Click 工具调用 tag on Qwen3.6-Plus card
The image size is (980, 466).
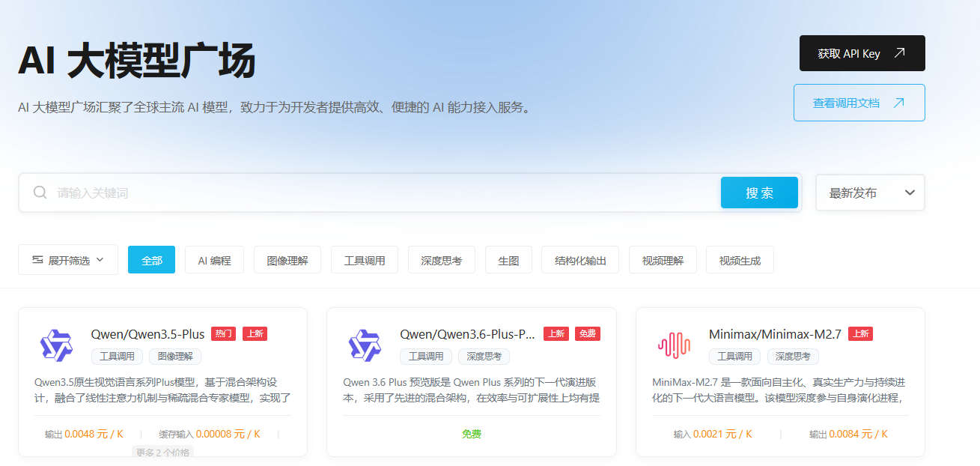426,357
